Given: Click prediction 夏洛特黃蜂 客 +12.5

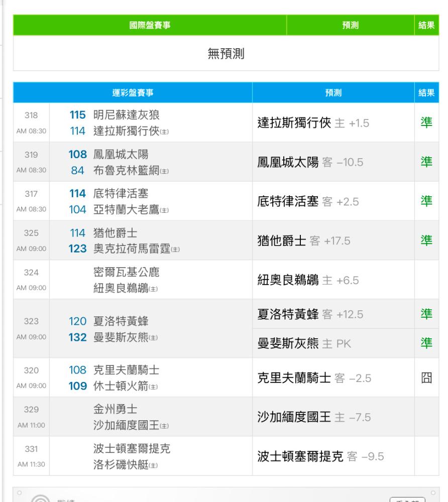Looking at the screenshot, I should [x=310, y=314].
